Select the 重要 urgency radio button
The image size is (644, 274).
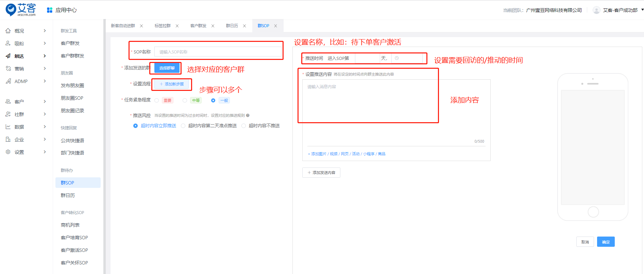click(x=157, y=100)
